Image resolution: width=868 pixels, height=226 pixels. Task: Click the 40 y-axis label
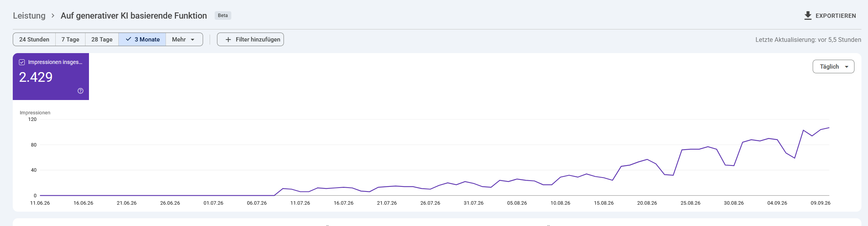click(34, 170)
